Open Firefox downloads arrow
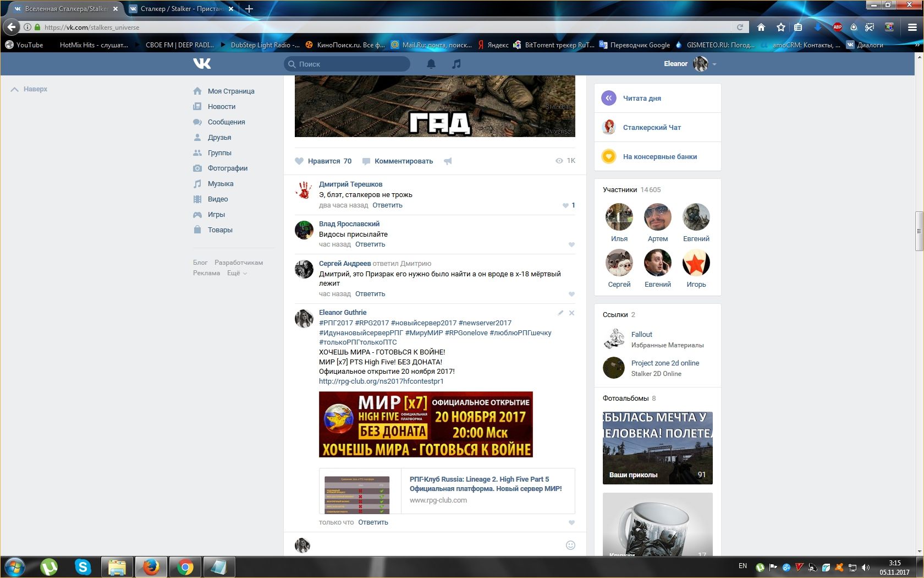The image size is (924, 578). 818,27
